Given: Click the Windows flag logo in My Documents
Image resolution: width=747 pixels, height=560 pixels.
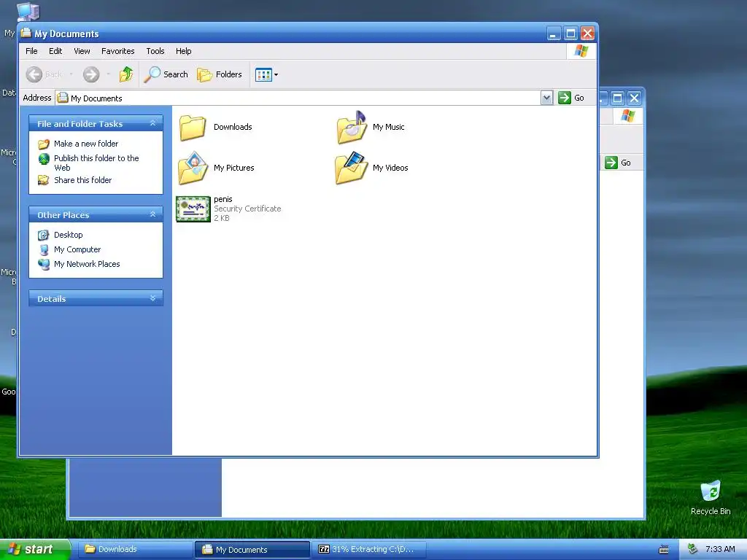Looking at the screenshot, I should [x=581, y=51].
